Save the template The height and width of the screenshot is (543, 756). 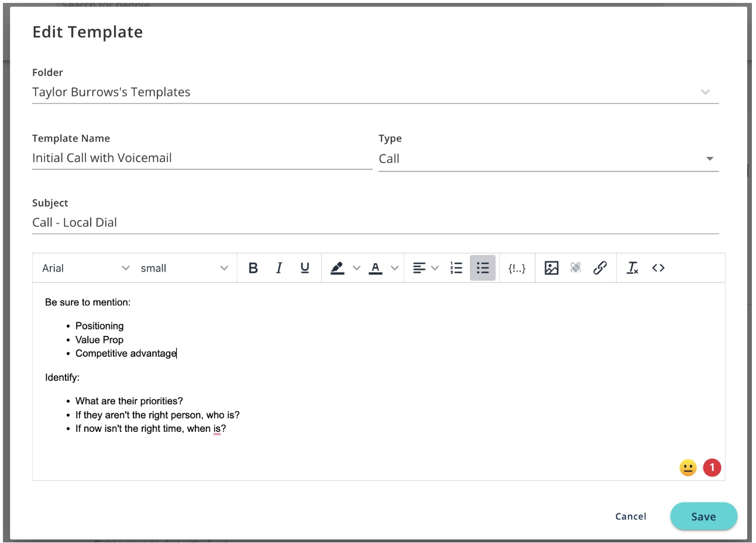click(x=703, y=516)
